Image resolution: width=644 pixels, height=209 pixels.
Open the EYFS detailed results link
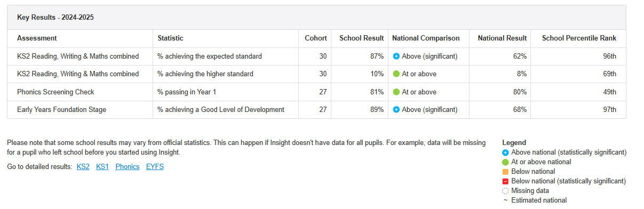pyautogui.click(x=155, y=167)
